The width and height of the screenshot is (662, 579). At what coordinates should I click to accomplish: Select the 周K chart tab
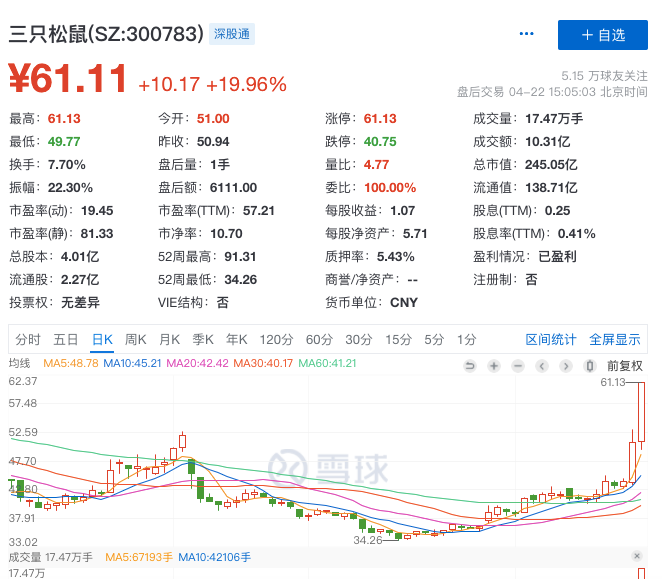136,340
